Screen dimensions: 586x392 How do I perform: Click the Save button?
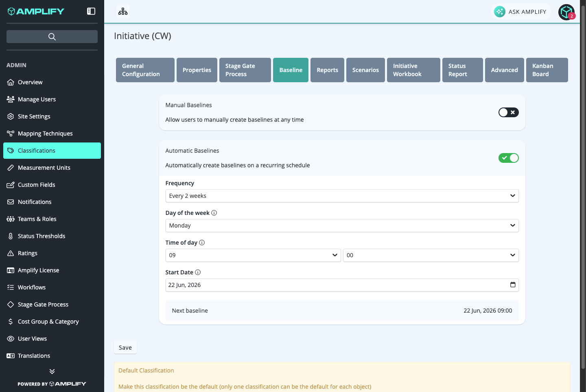(x=125, y=348)
